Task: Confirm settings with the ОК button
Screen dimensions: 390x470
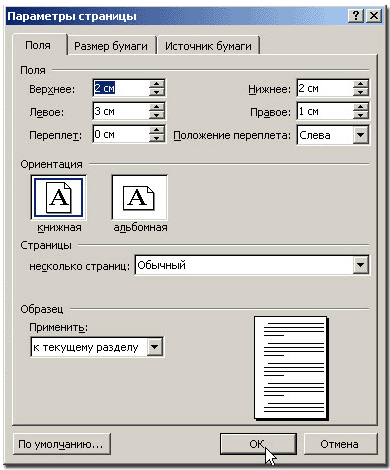Action: (x=258, y=444)
